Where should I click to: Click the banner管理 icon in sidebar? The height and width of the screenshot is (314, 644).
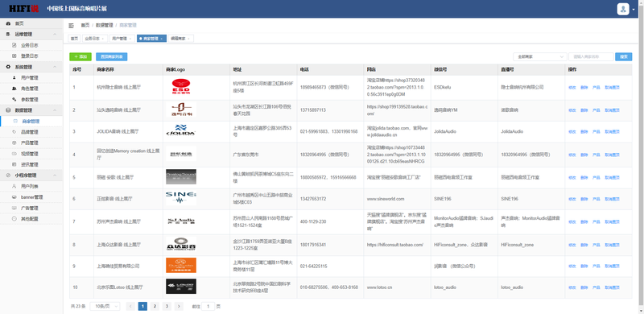[x=14, y=197]
